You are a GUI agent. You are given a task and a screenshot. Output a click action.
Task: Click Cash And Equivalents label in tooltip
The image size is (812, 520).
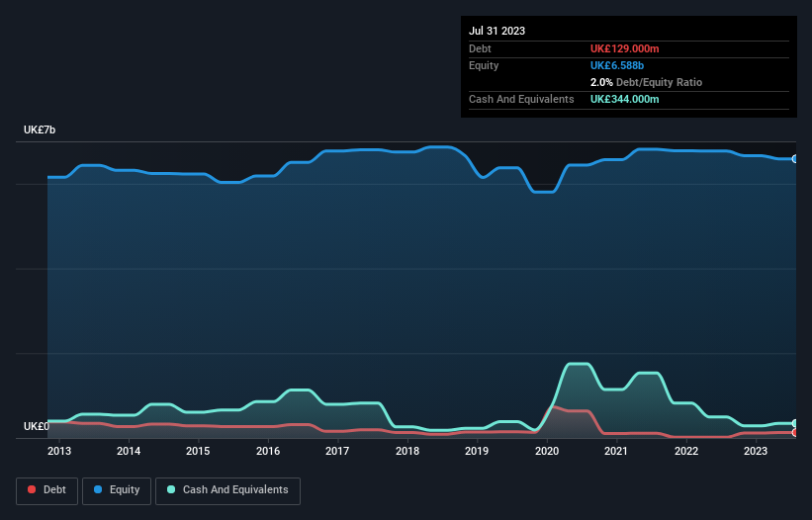(x=521, y=99)
